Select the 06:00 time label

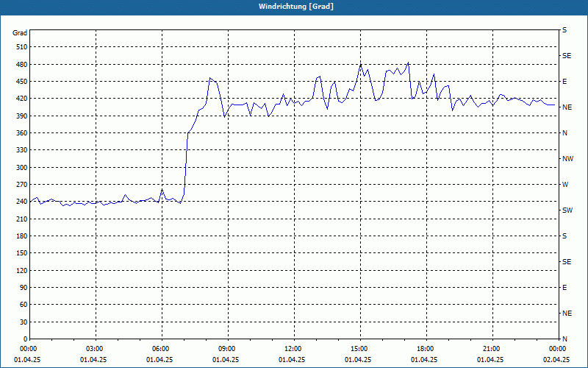[161, 349]
